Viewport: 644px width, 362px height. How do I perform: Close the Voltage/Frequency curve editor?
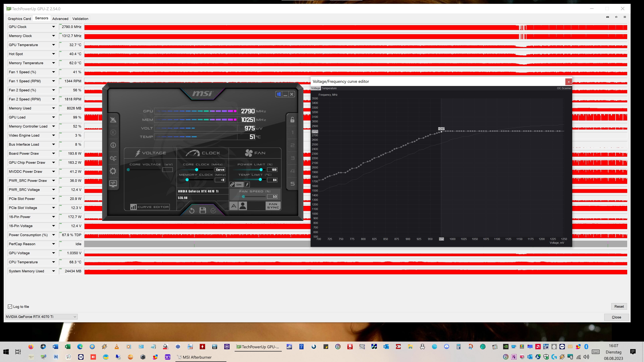click(x=569, y=82)
